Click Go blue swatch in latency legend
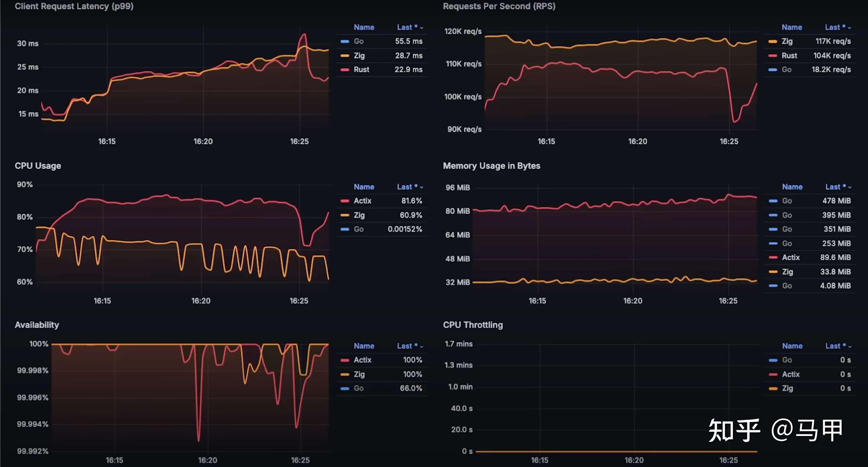This screenshot has width=868, height=467. click(x=345, y=41)
